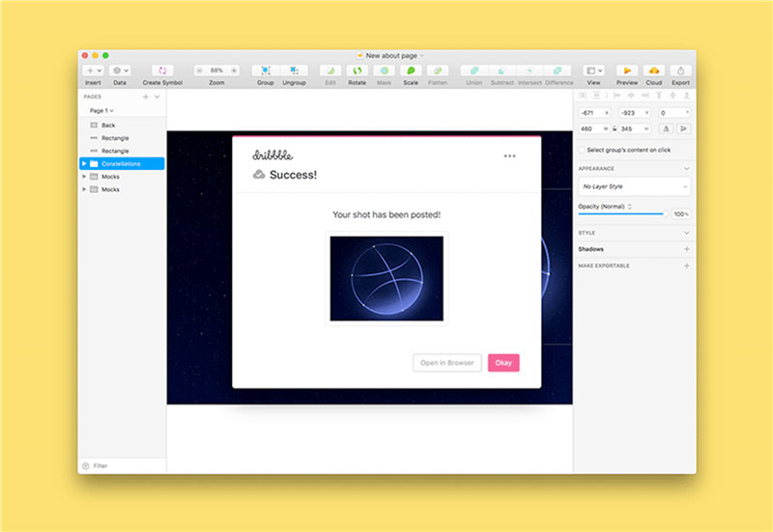Click distribute vertically icon in inspector
Viewport: 773px width, 532px height.
pyautogui.click(x=596, y=95)
